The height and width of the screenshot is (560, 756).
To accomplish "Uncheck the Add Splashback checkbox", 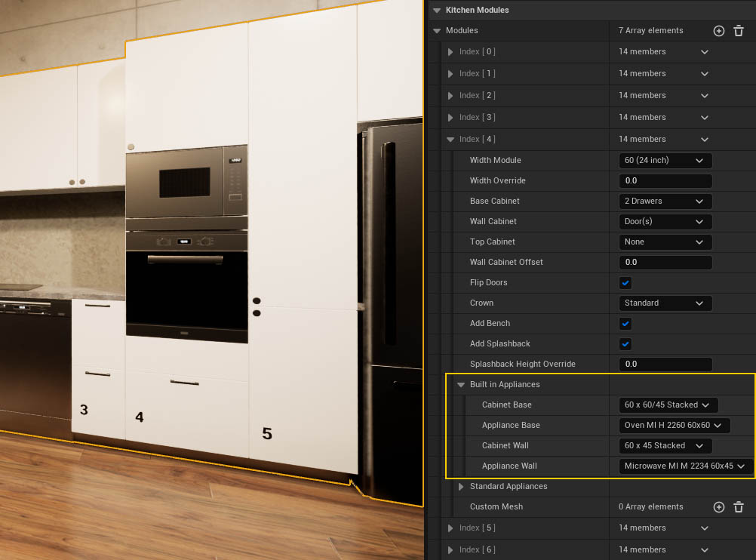I will click(x=625, y=344).
